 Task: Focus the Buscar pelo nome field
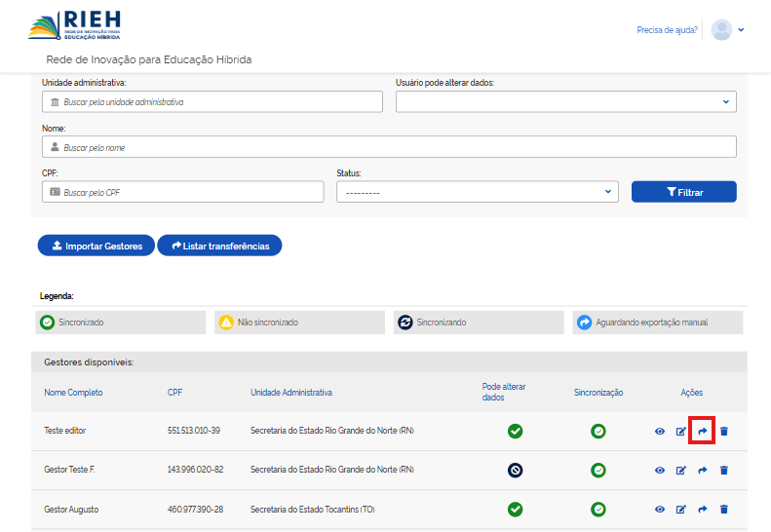[390, 147]
